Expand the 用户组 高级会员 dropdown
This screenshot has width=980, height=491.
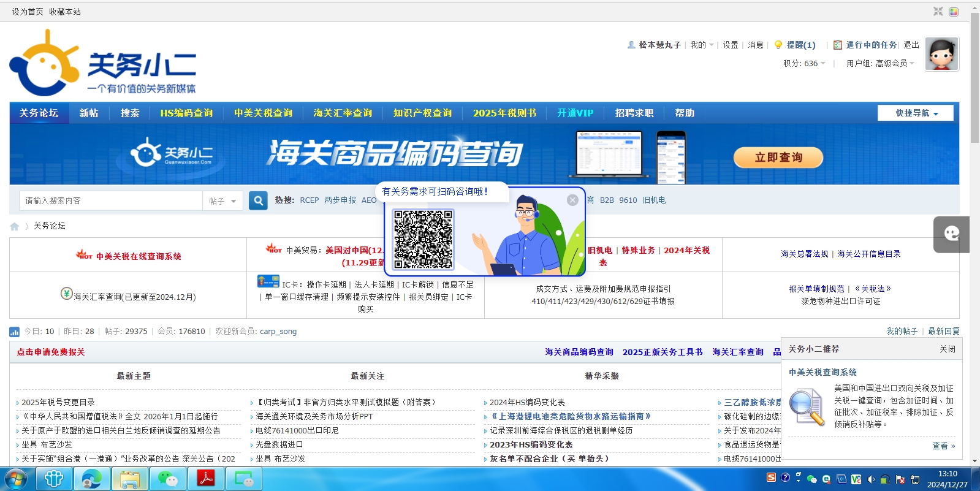pos(880,63)
